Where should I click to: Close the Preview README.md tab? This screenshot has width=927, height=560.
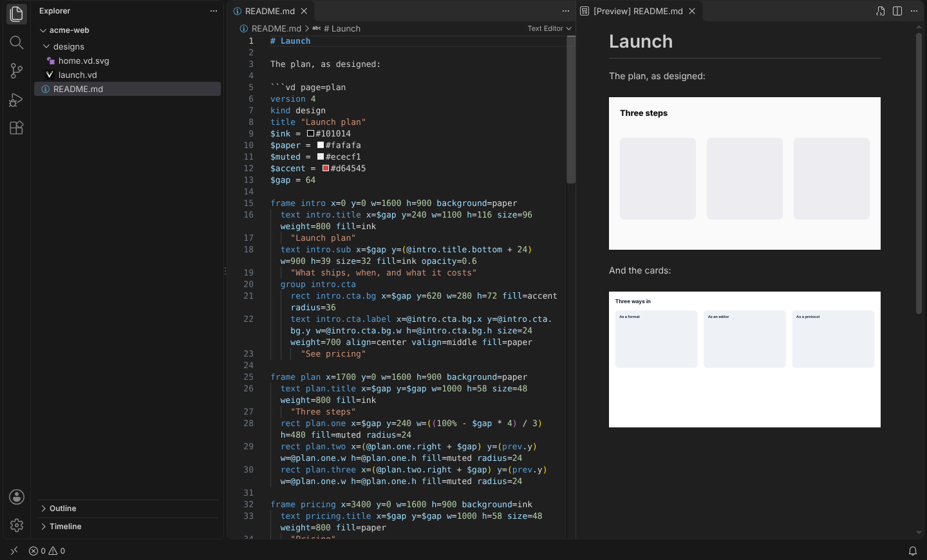coord(692,11)
